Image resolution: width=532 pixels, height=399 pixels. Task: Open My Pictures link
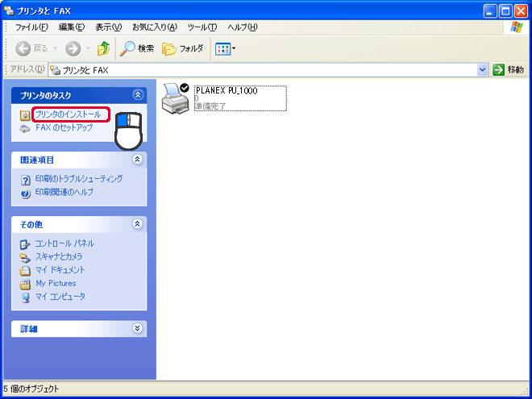(x=56, y=283)
